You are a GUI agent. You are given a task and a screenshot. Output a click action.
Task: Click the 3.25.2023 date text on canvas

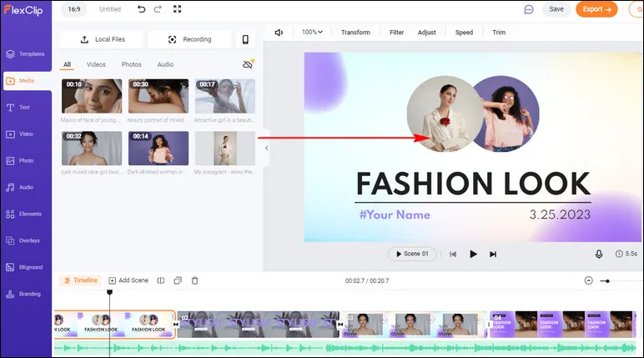(560, 214)
